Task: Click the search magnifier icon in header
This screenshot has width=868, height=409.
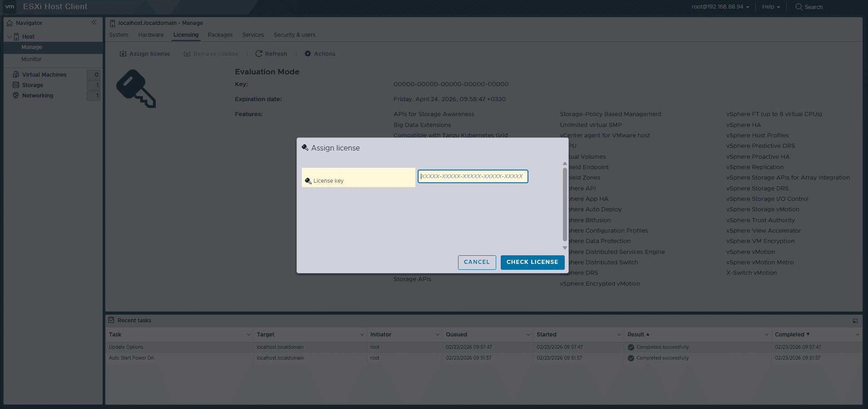Action: pos(799,7)
